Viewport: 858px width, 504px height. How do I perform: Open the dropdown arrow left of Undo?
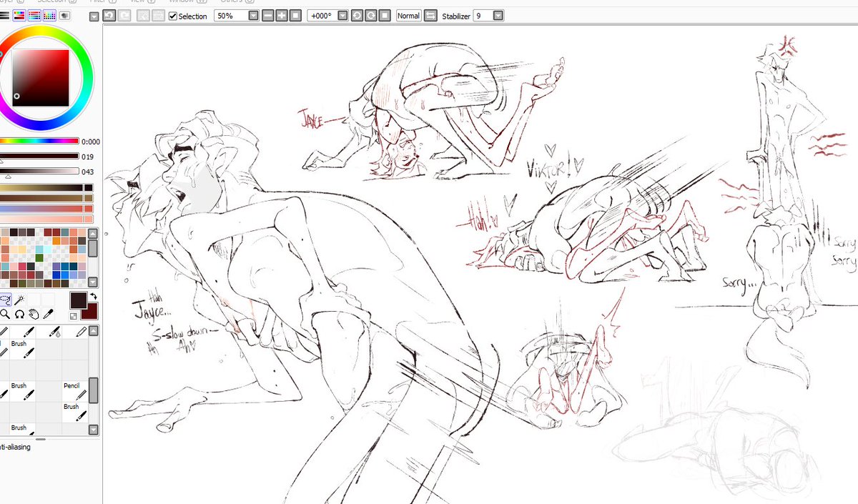click(94, 16)
